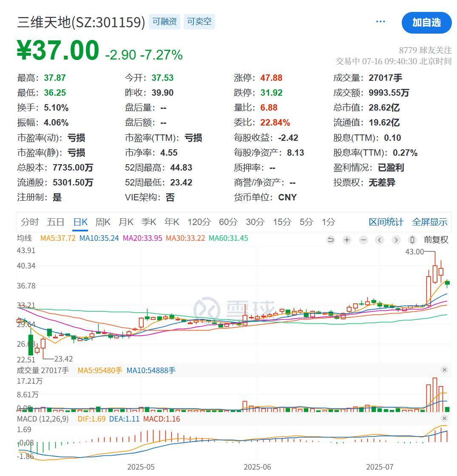Open the 季K chart tab
Image resolution: width=457 pixels, height=476 pixels.
point(149,222)
